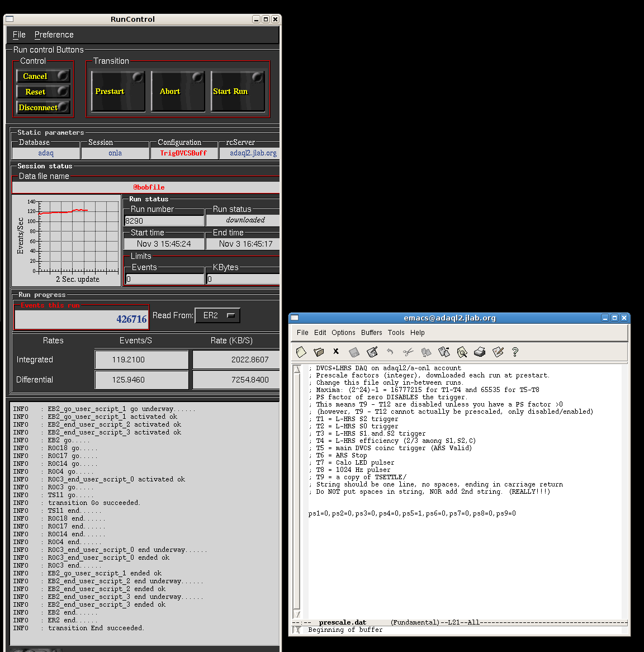Open the emacs Buffers menu
Viewport: 644px width, 652px height.
point(372,333)
